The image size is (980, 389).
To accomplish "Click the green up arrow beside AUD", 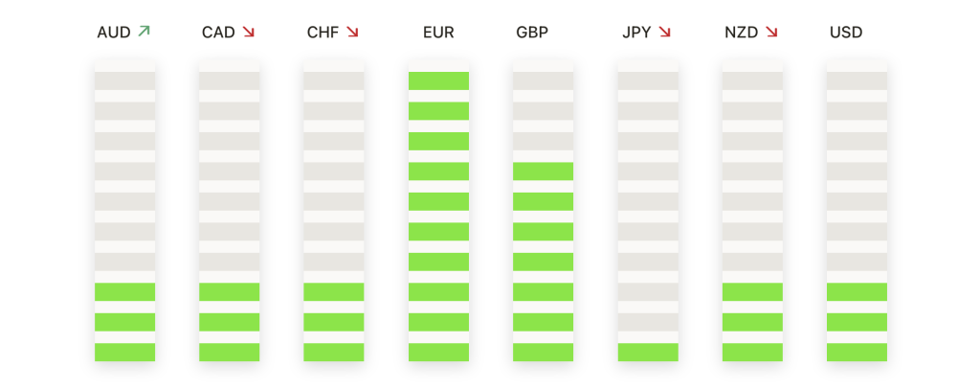I will [145, 32].
